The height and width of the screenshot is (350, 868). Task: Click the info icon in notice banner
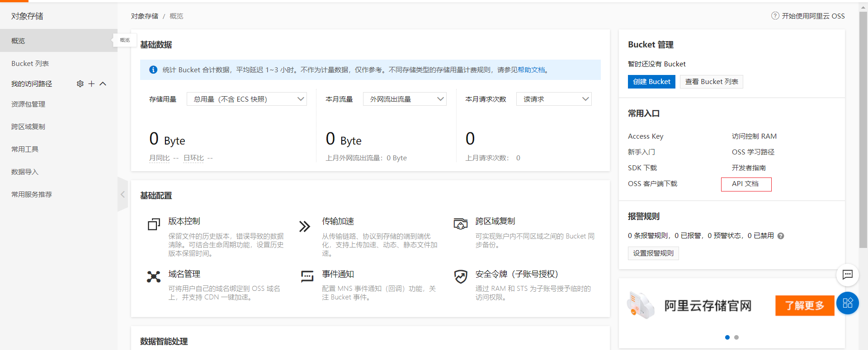tap(153, 70)
